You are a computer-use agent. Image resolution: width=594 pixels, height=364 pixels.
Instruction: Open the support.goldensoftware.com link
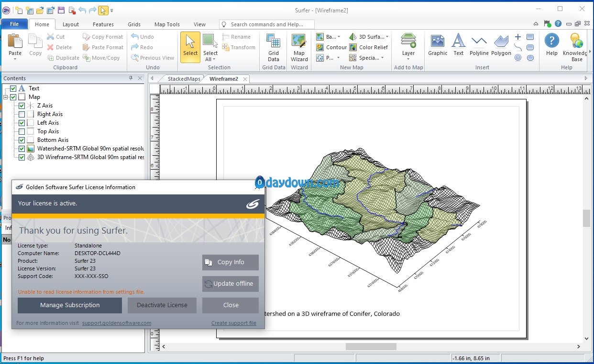[117, 323]
